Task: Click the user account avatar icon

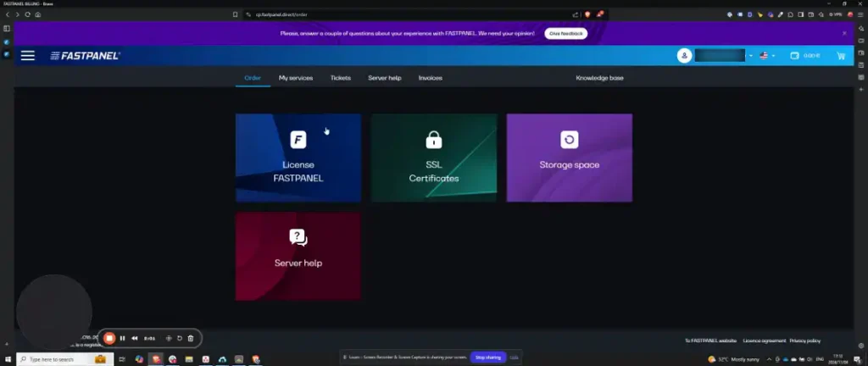Action: [x=684, y=55]
